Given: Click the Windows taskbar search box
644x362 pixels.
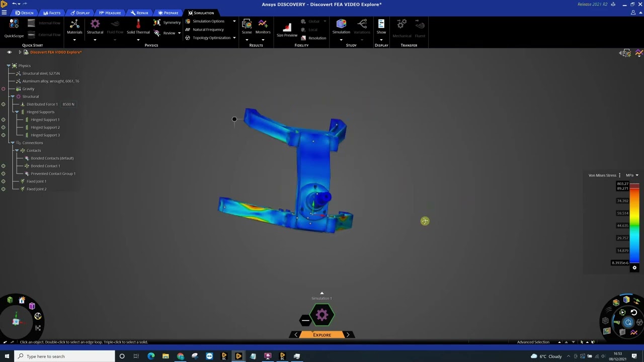Looking at the screenshot, I should pos(64,356).
